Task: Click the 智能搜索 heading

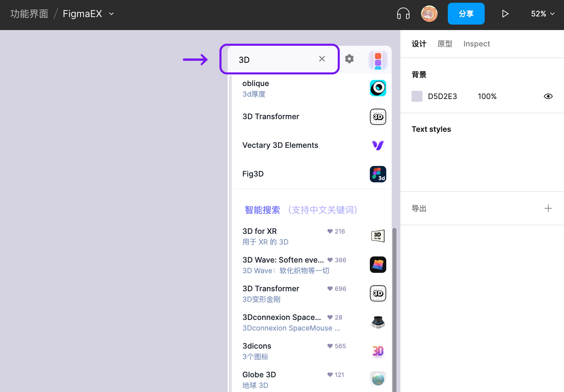Action: click(262, 210)
